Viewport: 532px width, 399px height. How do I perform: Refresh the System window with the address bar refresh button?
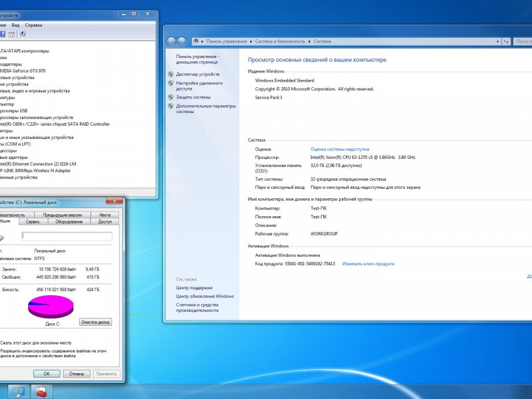click(x=506, y=41)
